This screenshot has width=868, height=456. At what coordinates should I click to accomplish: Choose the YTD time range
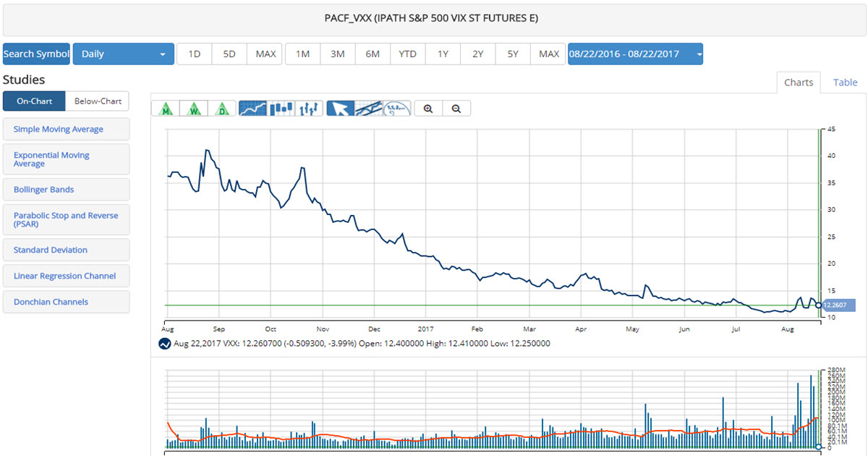407,54
